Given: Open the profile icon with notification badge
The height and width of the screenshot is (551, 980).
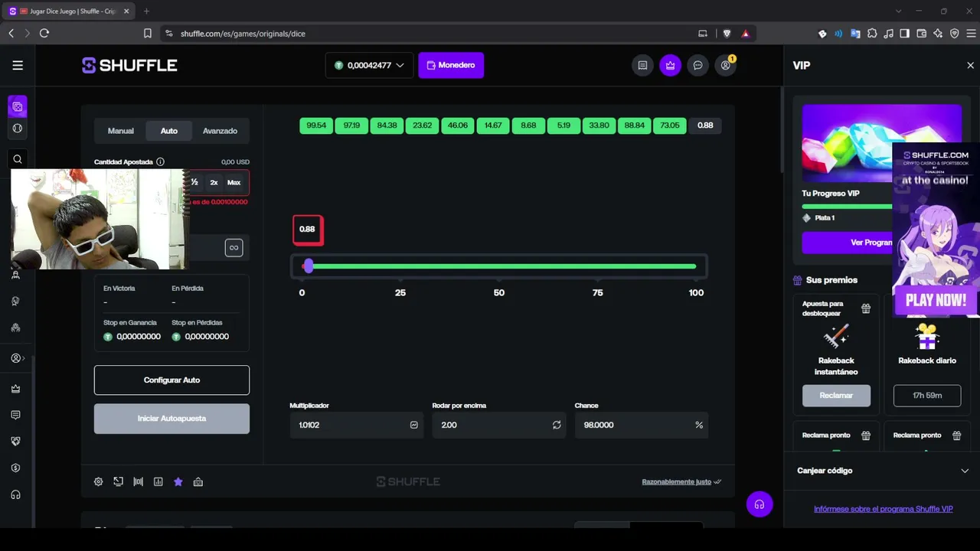Looking at the screenshot, I should [725, 65].
